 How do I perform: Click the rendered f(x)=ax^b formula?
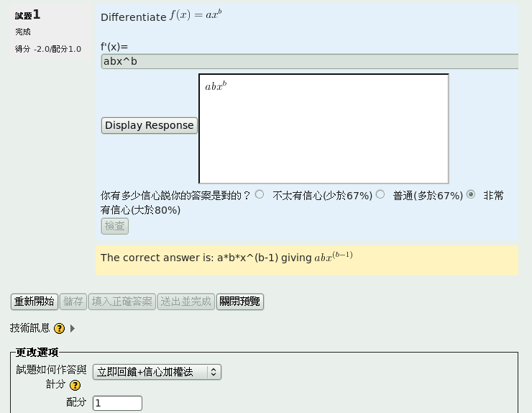pos(196,15)
